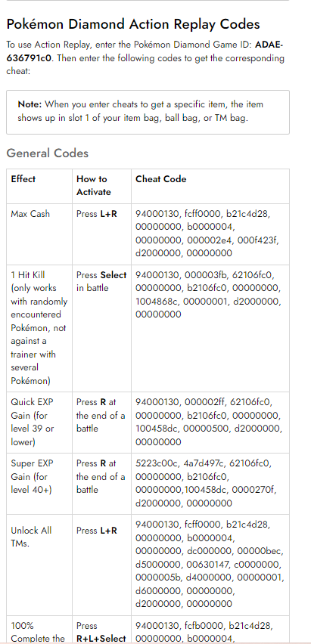Click the Cheat Code column header
This screenshot has width=311, height=644.
(x=161, y=179)
